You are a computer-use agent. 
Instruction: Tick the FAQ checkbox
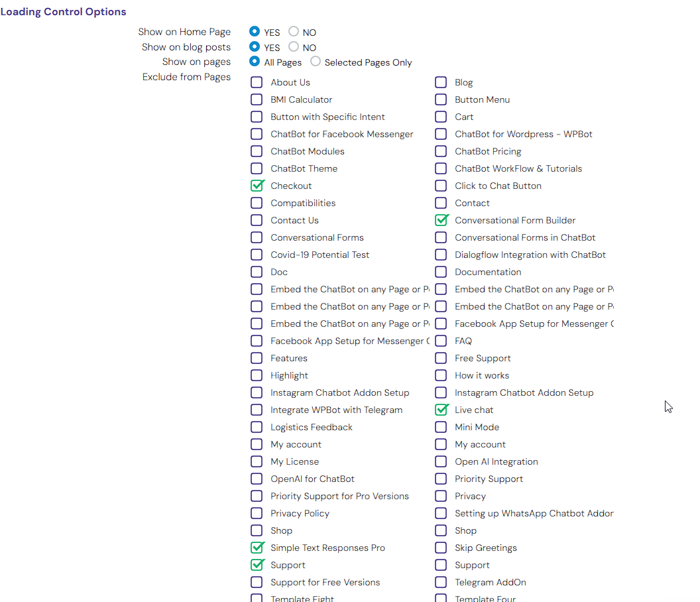click(x=441, y=341)
